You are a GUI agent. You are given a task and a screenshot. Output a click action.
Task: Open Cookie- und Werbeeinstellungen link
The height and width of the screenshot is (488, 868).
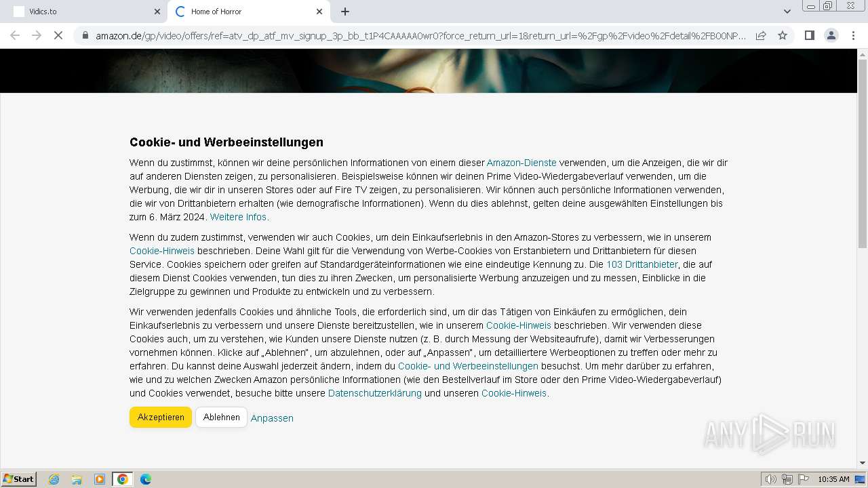tap(468, 366)
